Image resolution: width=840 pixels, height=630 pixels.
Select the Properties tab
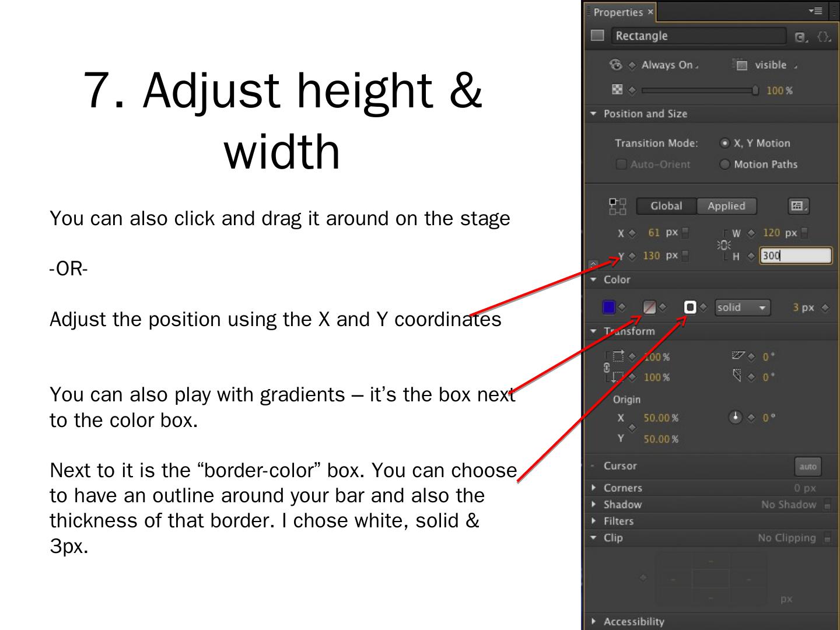click(x=618, y=12)
